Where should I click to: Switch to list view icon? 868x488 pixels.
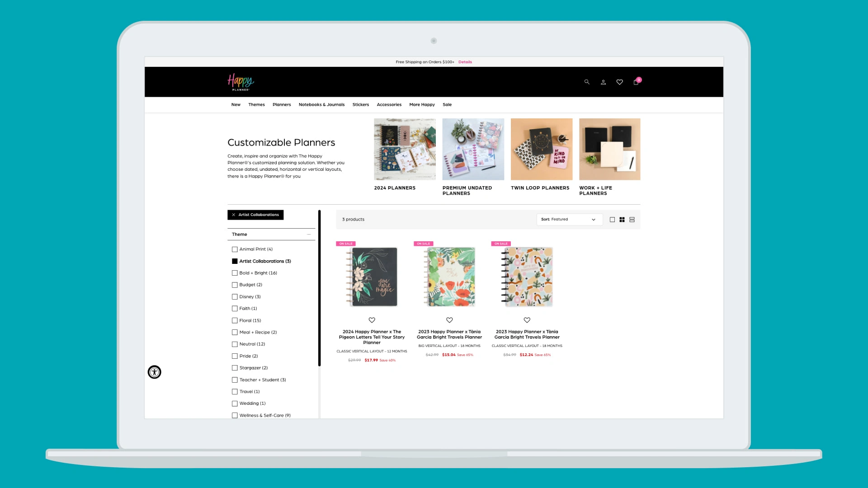[632, 220]
